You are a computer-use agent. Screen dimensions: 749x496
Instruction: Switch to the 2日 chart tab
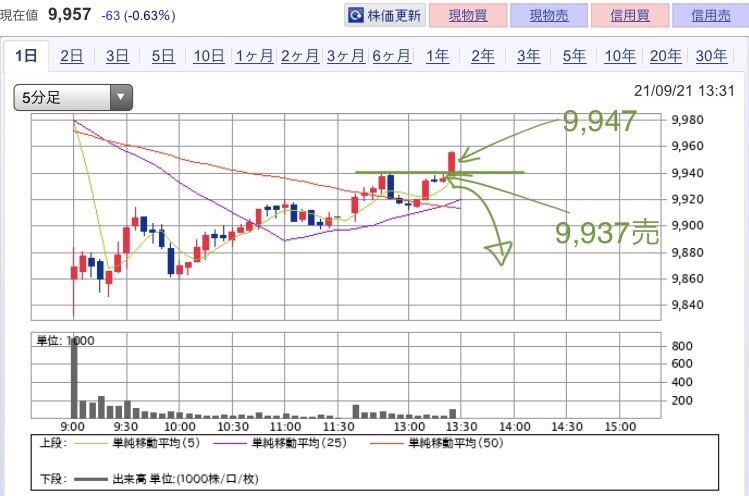72,56
